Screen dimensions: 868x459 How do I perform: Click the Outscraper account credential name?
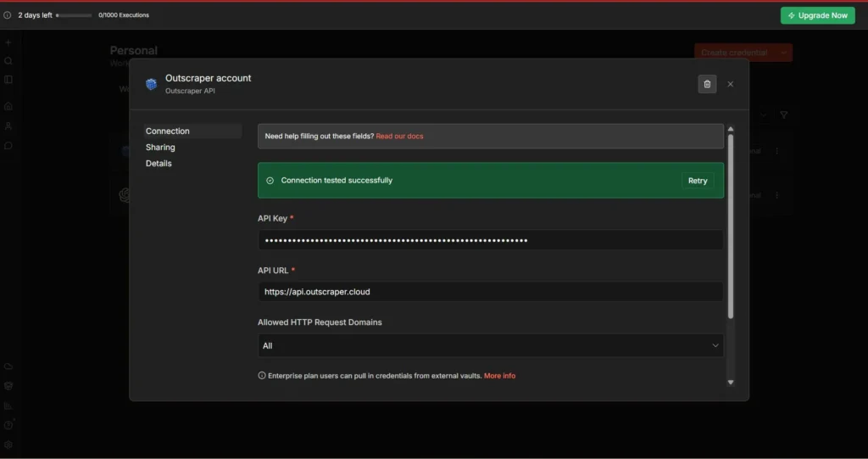[x=209, y=78]
